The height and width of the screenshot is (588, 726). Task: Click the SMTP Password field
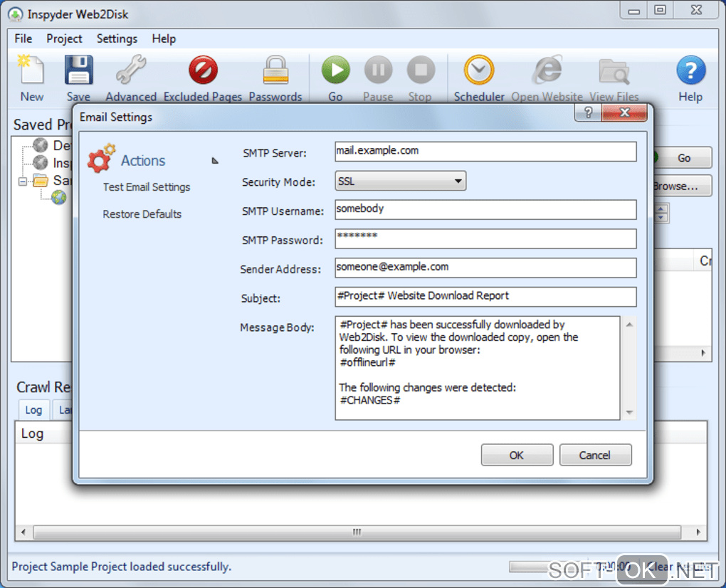[x=485, y=238]
